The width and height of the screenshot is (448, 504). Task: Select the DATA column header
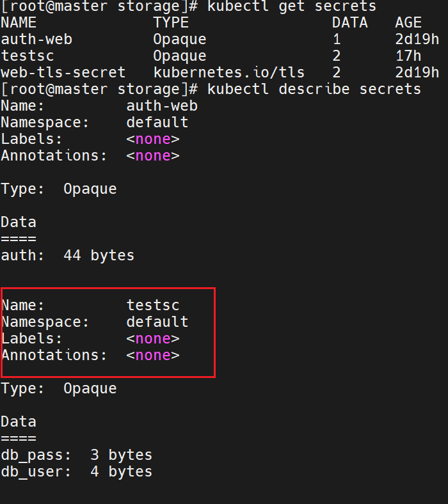pos(350,23)
